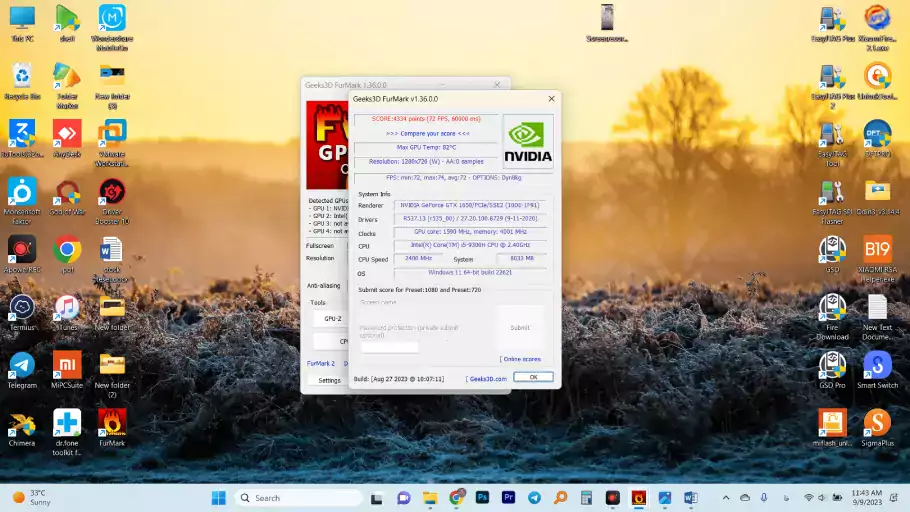Open the Recycle Bin icon

21,80
